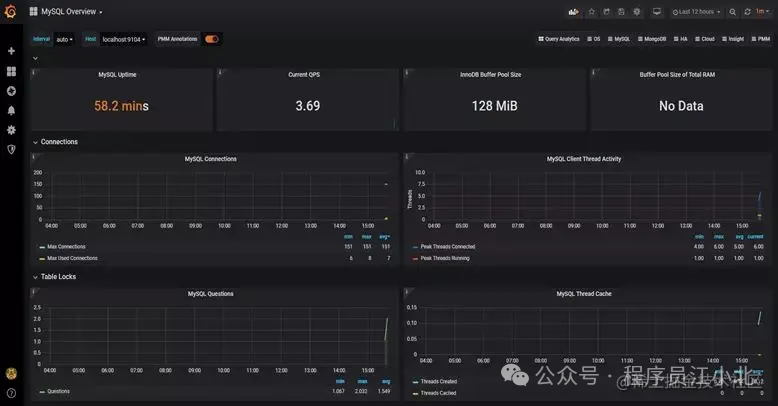Open the Last 12 hours time picker

(696, 12)
